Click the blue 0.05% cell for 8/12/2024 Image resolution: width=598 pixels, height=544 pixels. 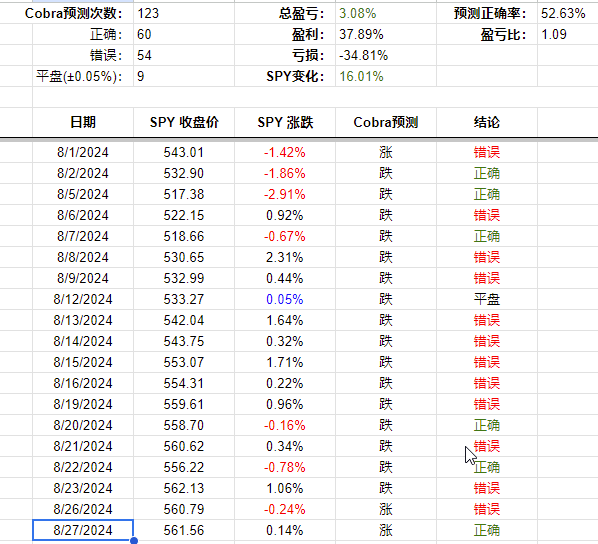click(285, 299)
